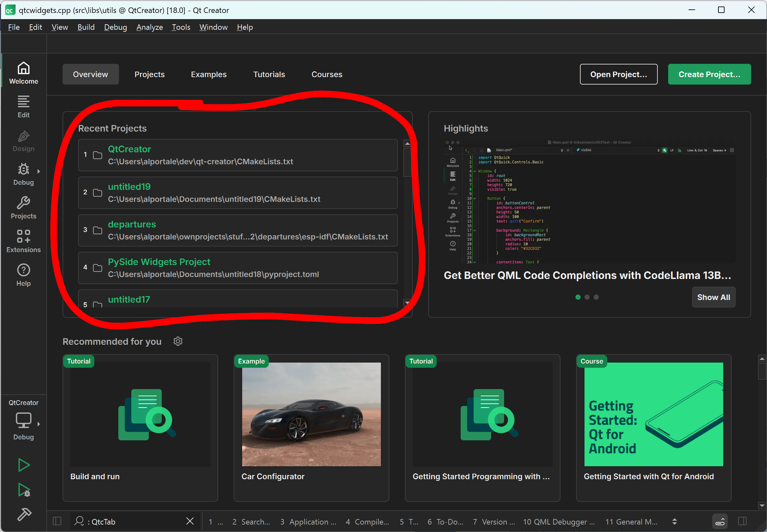
Task: Open Recommended for you settings gear
Action: (x=178, y=341)
